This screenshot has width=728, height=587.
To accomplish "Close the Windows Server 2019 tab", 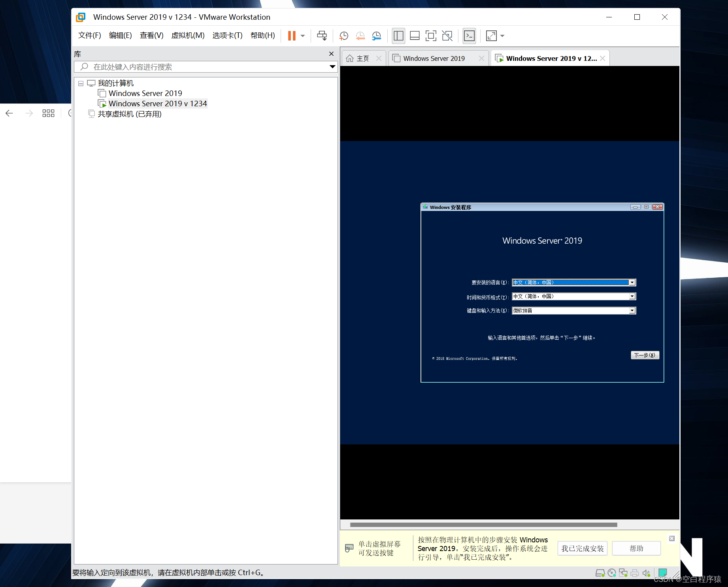I will pyautogui.click(x=481, y=58).
